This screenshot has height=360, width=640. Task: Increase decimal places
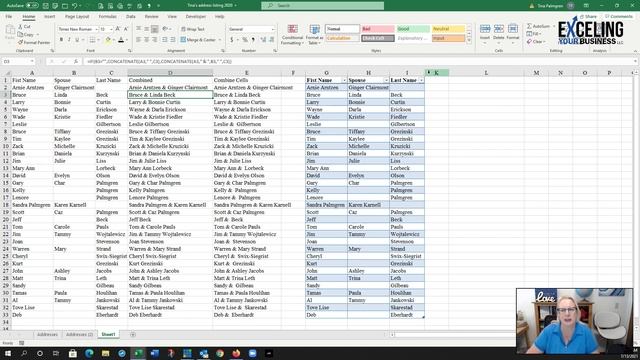(263, 40)
